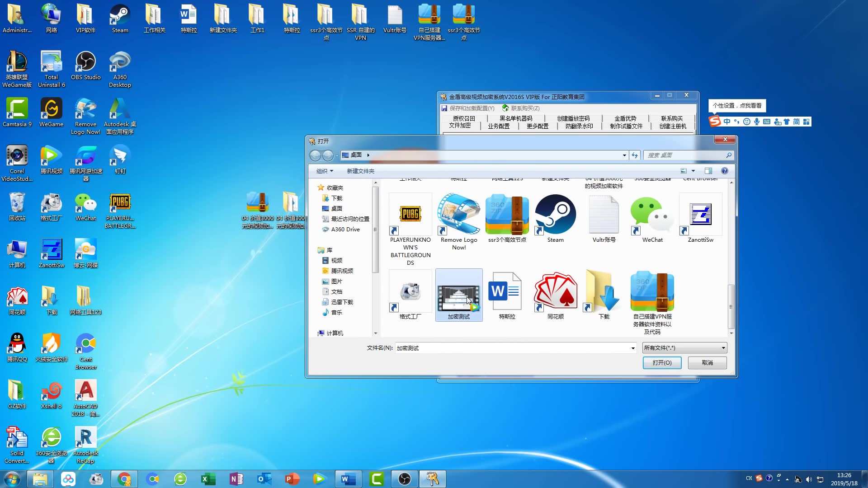868x488 pixels.
Task: Select 迅雷下载 in the sidebar
Action: tap(342, 302)
